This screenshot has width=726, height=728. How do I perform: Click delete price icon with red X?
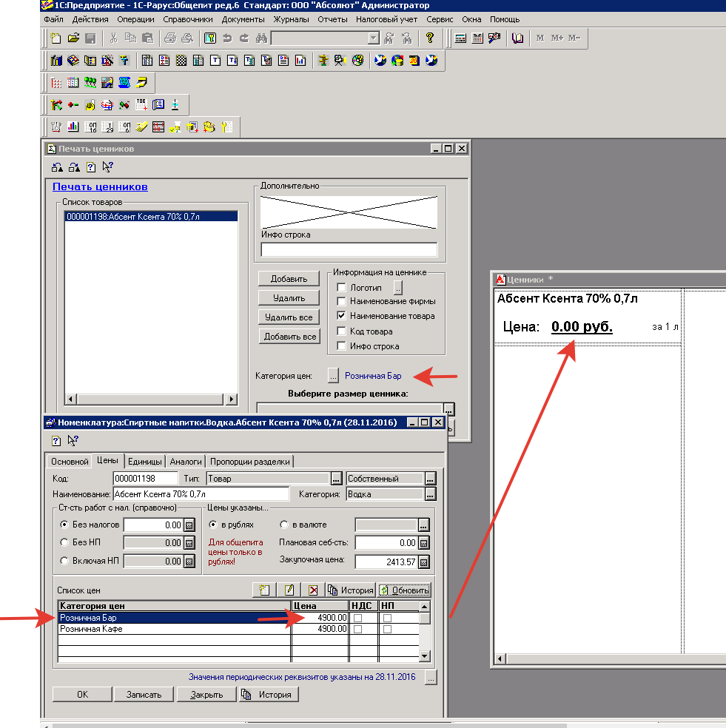click(314, 590)
